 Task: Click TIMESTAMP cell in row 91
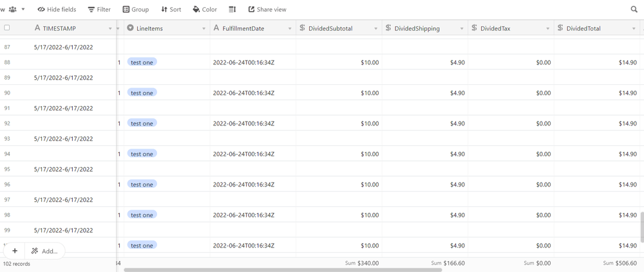[x=73, y=108]
